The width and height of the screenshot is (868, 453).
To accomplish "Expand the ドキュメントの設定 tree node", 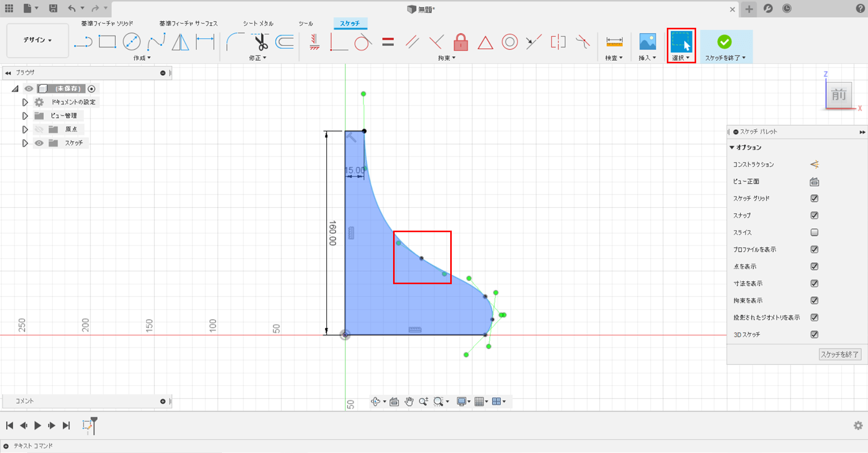I will tap(25, 102).
